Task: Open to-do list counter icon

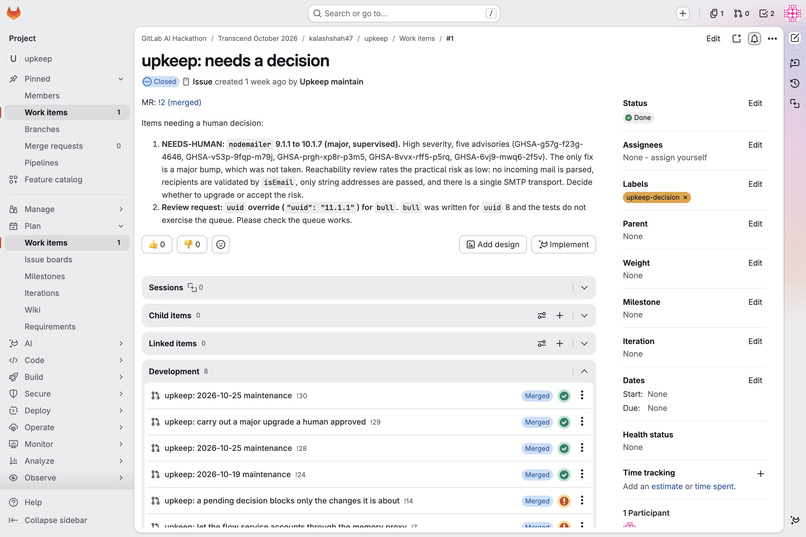Action: (767, 13)
